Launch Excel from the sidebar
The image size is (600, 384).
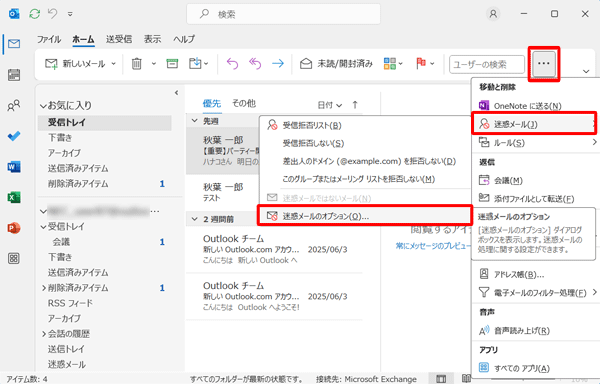click(14, 197)
